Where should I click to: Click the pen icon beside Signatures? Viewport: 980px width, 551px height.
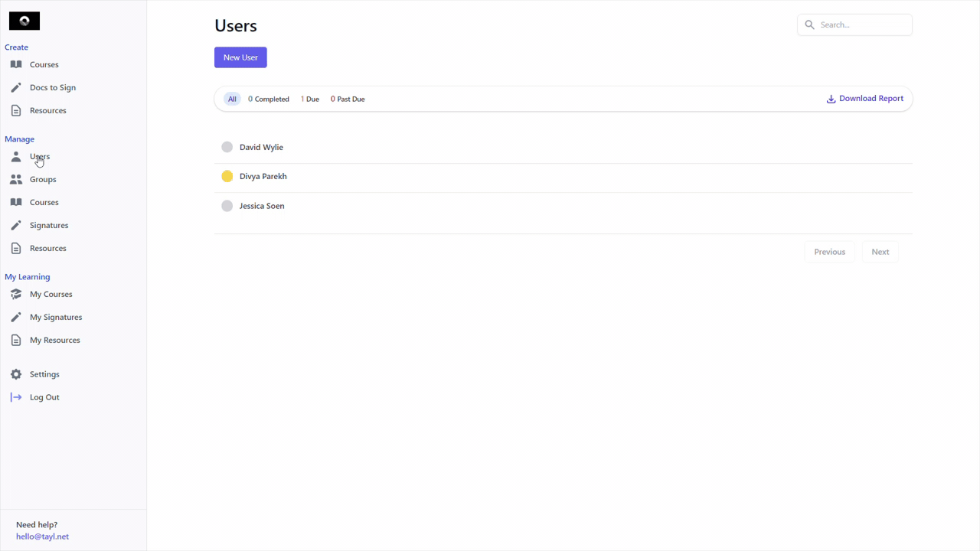(16, 225)
